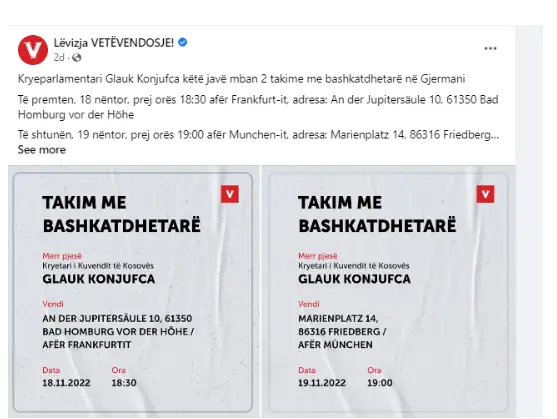Click the TAKIM ME BASHKATDHETARË heading on right poster

click(x=377, y=214)
